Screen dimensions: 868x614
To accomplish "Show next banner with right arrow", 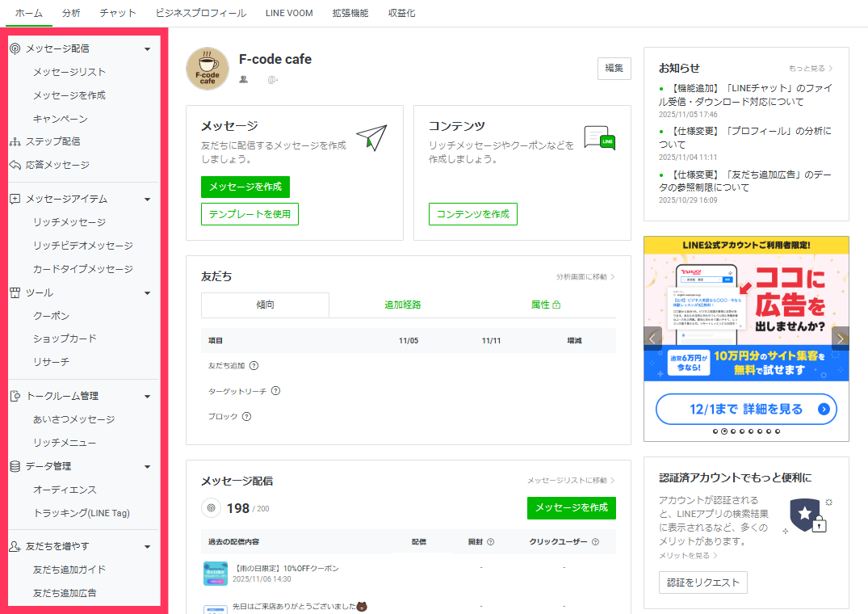I will coord(840,339).
